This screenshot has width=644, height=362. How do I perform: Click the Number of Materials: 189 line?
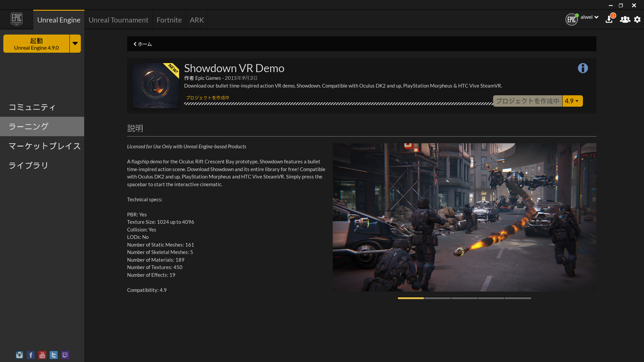click(156, 260)
